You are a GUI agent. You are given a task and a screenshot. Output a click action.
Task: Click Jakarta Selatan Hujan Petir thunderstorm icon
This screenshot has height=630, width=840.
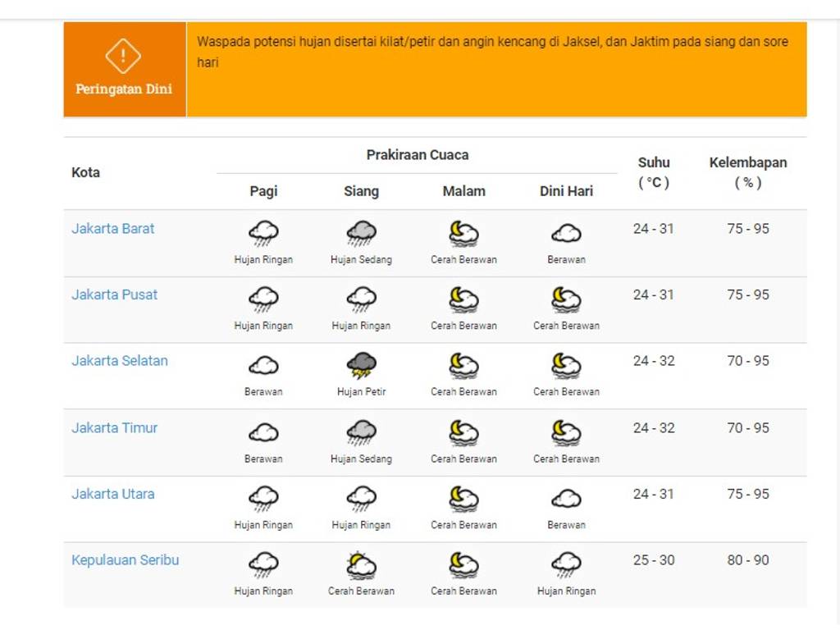pyautogui.click(x=361, y=366)
